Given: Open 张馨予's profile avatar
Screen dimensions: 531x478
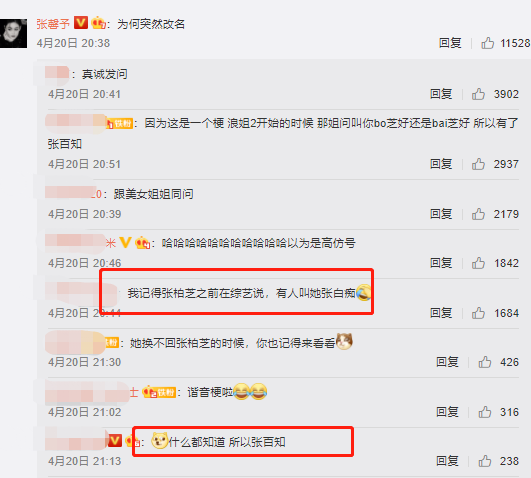Looking at the screenshot, I should point(13,33).
